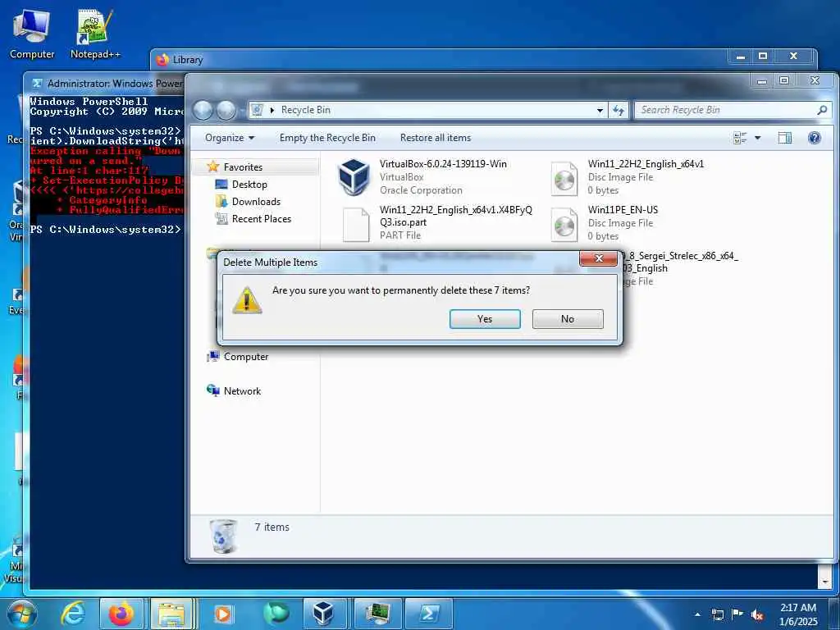Refresh the Recycle Bin view
Viewport: 840px width, 630px height.
pyautogui.click(x=619, y=110)
